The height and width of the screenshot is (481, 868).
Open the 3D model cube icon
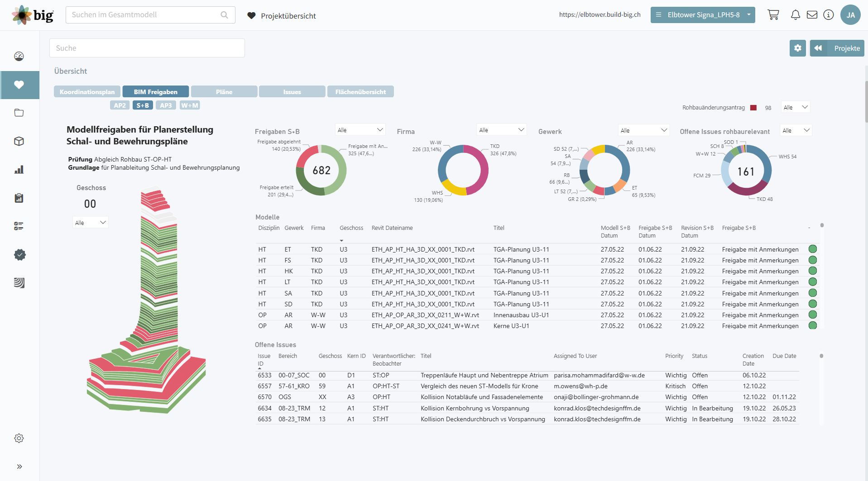click(x=19, y=141)
